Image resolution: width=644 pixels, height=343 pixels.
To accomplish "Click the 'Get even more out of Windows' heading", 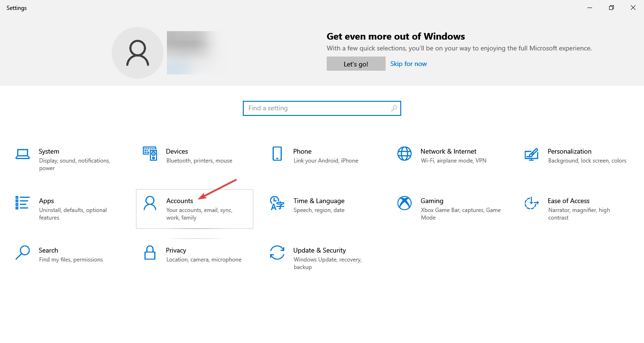I will point(396,36).
